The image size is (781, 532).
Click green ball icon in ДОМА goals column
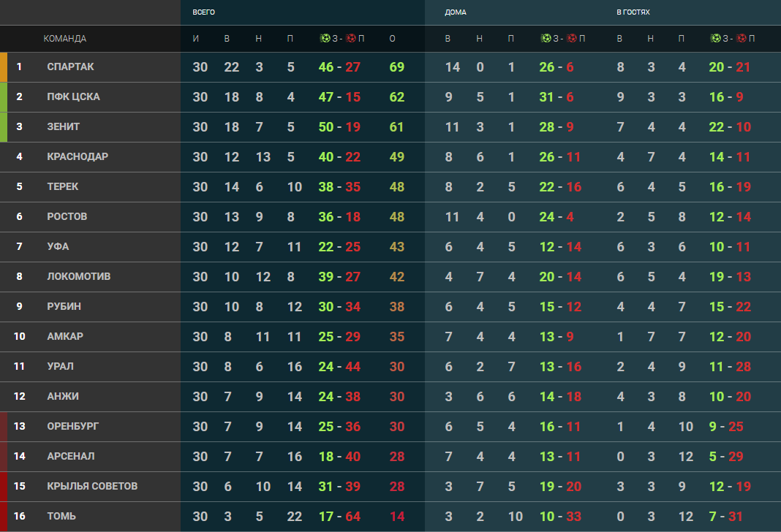tap(546, 39)
